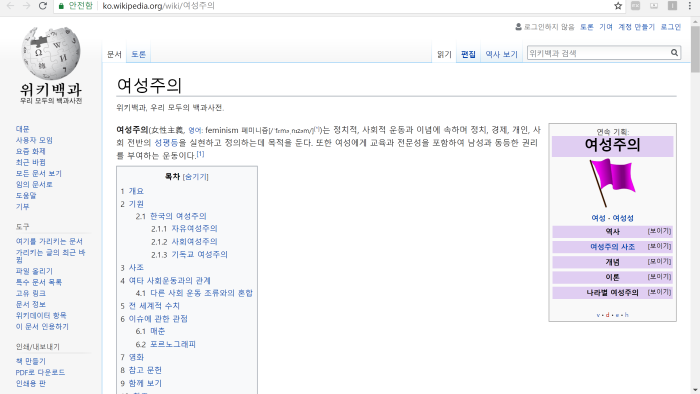Hide contents with 숨기기 toggle
This screenshot has height=394, width=700.
[196, 177]
